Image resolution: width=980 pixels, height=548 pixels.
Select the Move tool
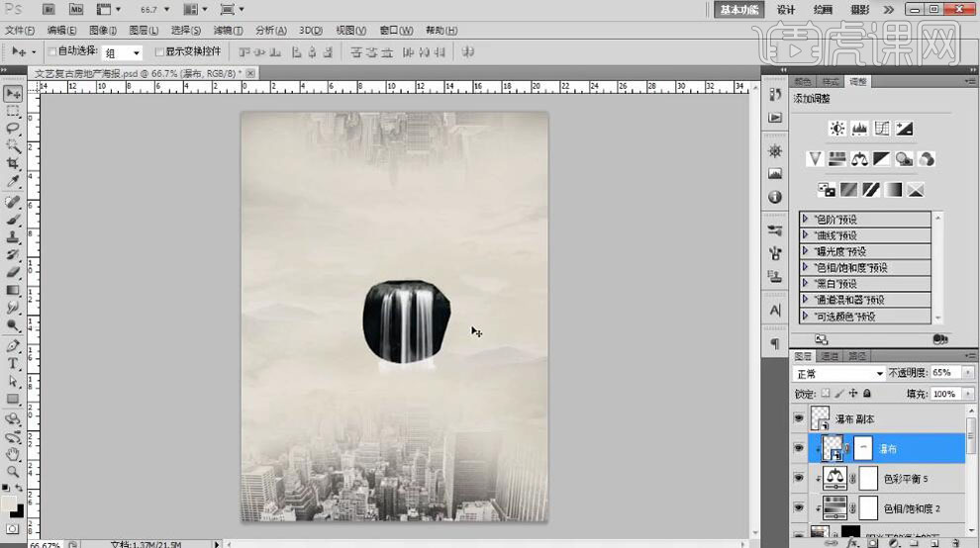point(13,94)
